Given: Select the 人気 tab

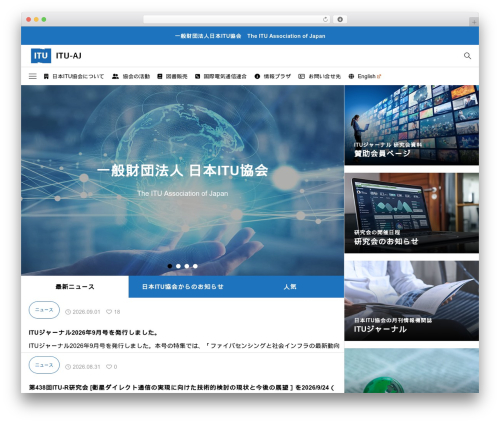Looking at the screenshot, I should (290, 287).
